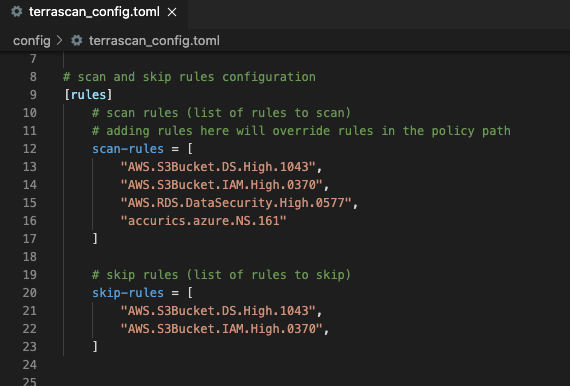Viewport: 570px width, 386px height.
Task: Click "AWS.S3Bucket.DS.High.1043" on line 13
Action: 218,167
